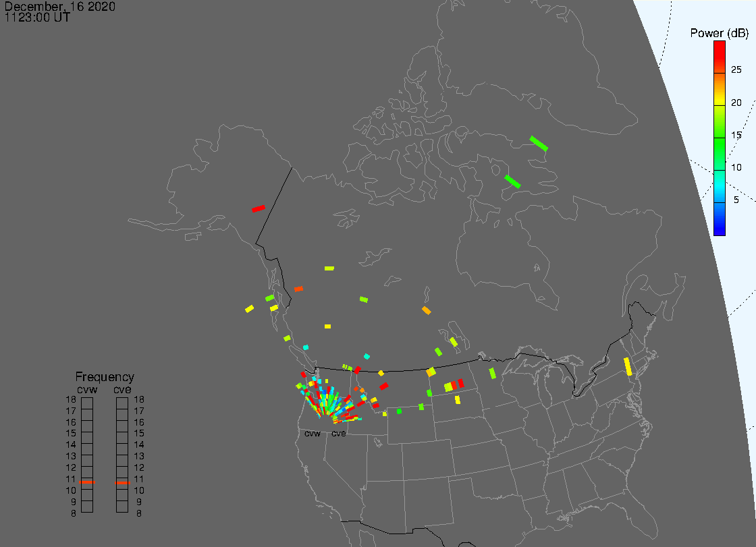
Task: Click the '5' tick label on the power colorbar
Action: pos(736,200)
